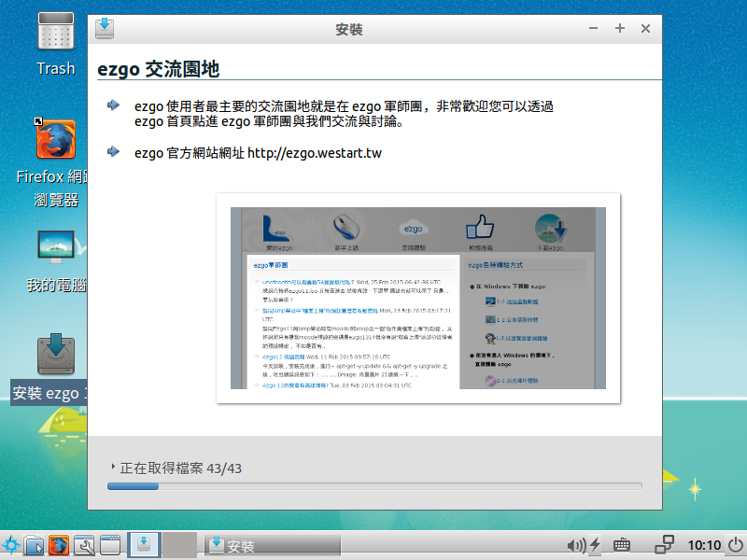Open the start menu on the taskbar

10,545
